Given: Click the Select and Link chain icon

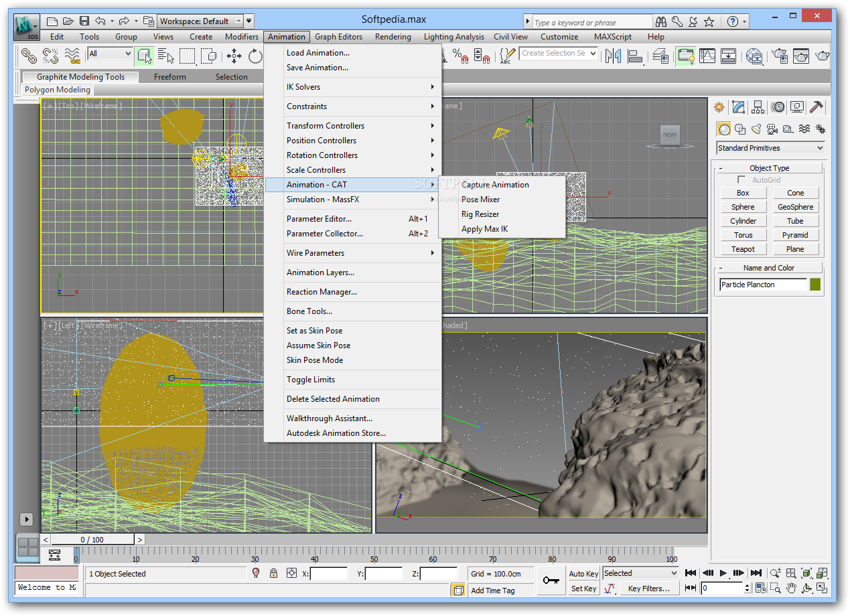Looking at the screenshot, I should click(27, 56).
